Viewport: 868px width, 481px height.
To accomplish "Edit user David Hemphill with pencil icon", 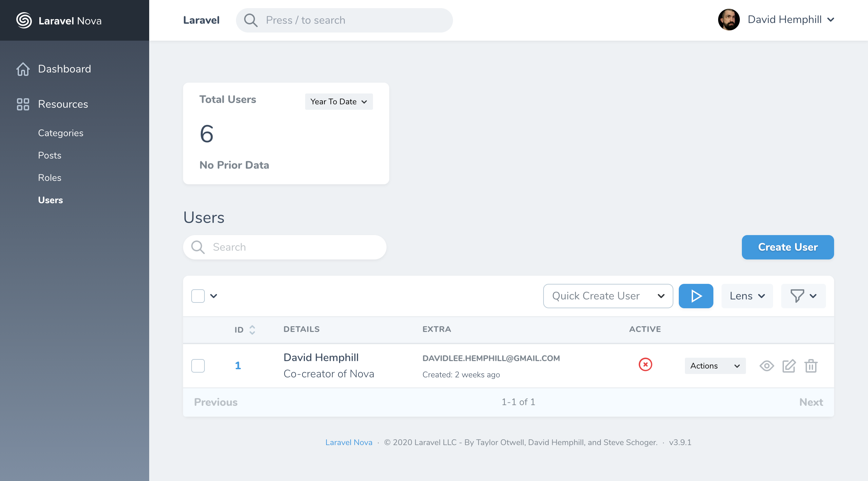I will point(789,366).
